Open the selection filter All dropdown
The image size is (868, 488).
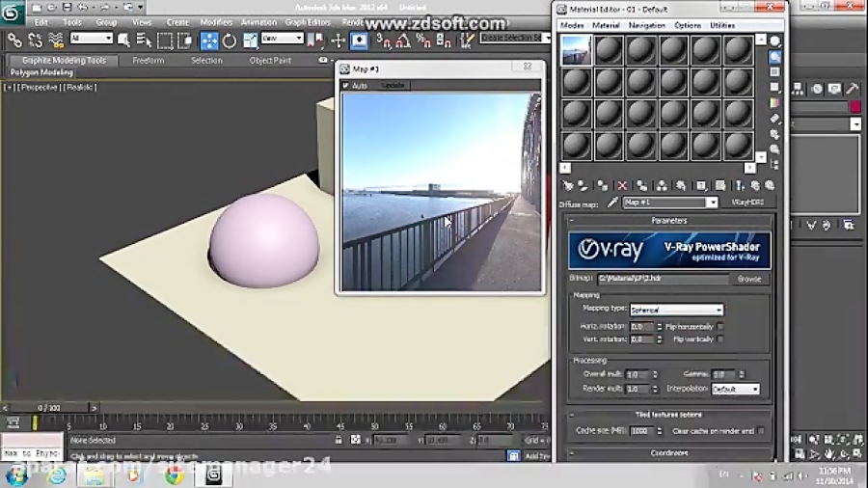[92, 39]
